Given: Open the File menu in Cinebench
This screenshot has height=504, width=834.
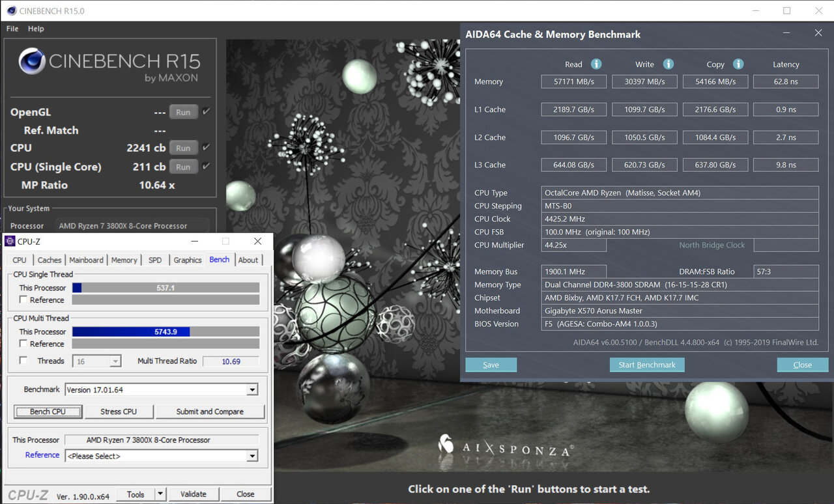Looking at the screenshot, I should click(x=12, y=29).
